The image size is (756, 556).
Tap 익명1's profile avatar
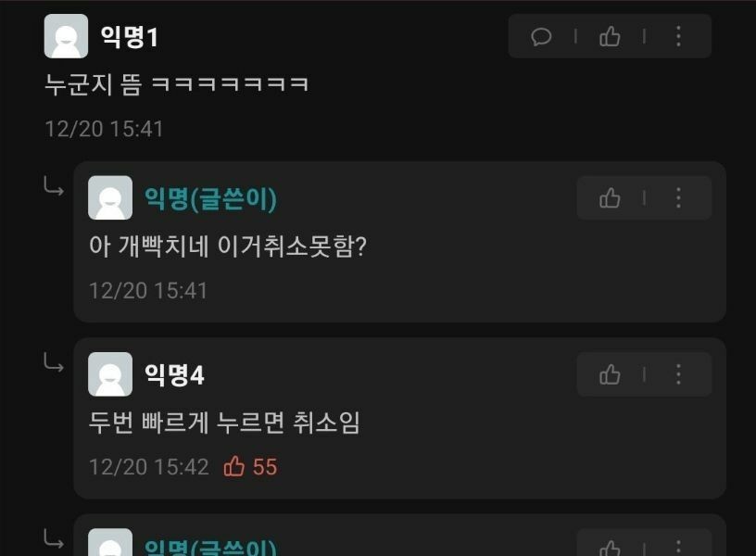pyautogui.click(x=66, y=36)
